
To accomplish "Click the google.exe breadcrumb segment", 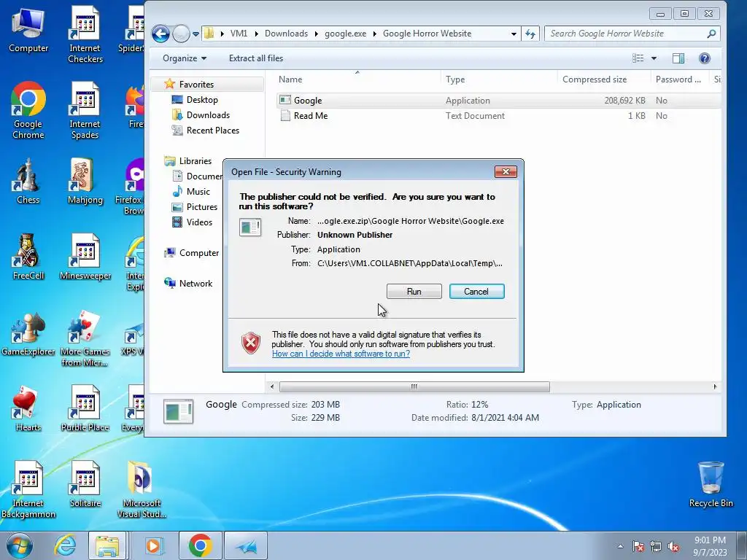I will click(345, 34).
